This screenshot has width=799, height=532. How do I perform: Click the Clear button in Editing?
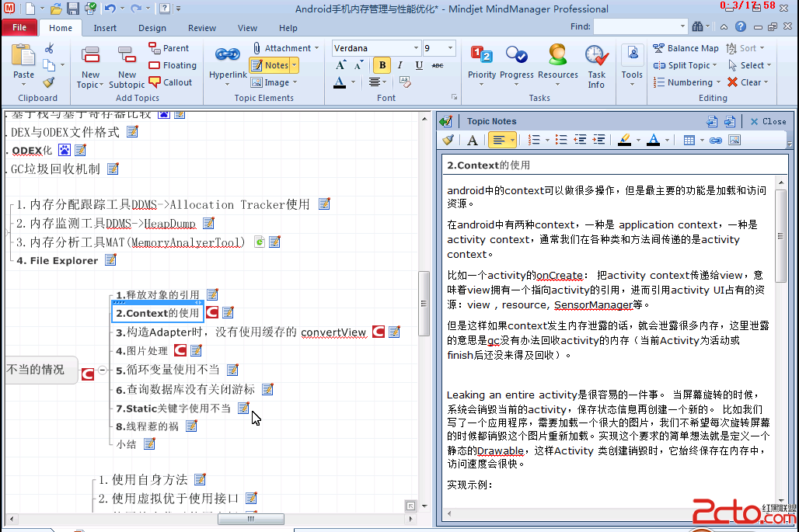(747, 82)
